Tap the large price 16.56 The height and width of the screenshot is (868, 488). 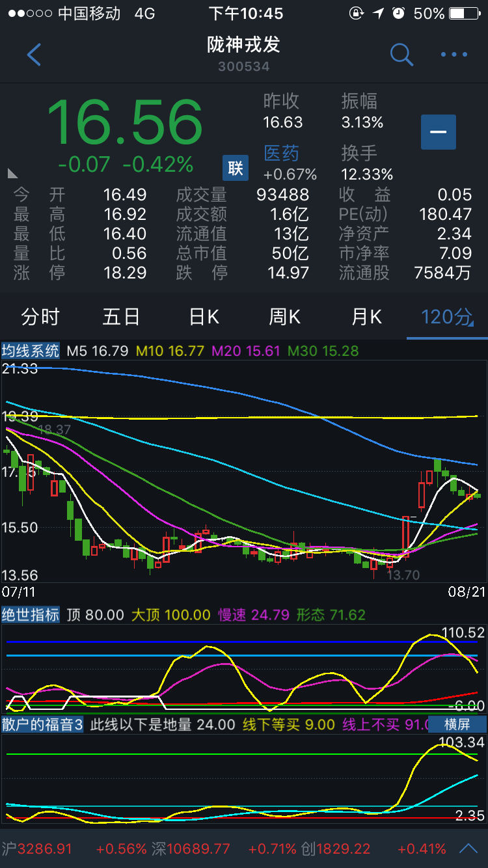125,122
